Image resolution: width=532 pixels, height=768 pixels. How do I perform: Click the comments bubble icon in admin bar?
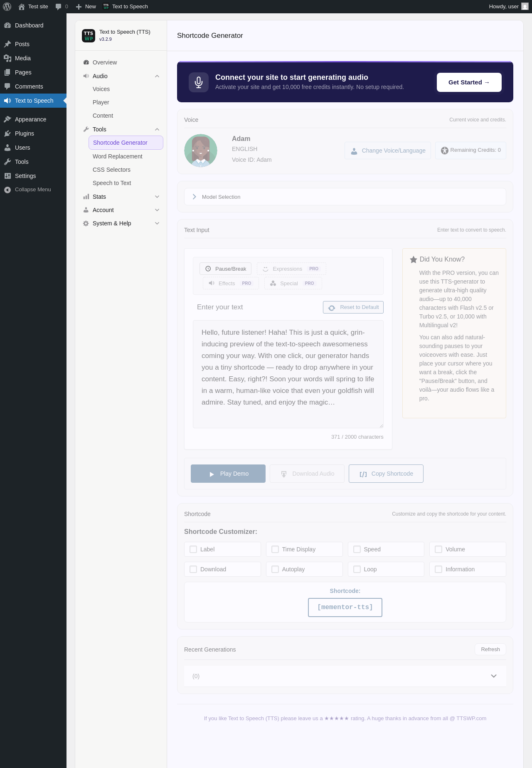coord(58,7)
